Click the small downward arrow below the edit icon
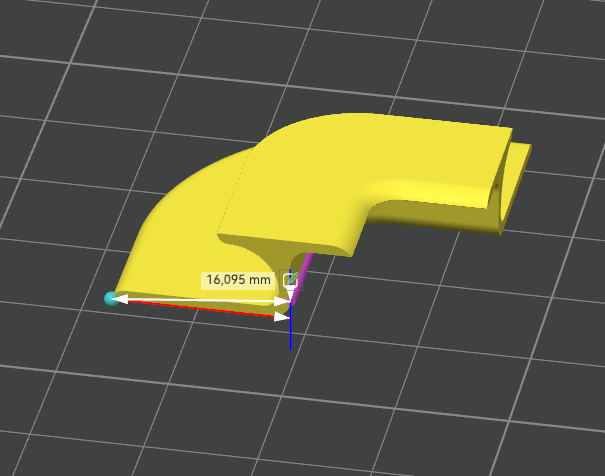The image size is (605, 476). [x=290, y=293]
